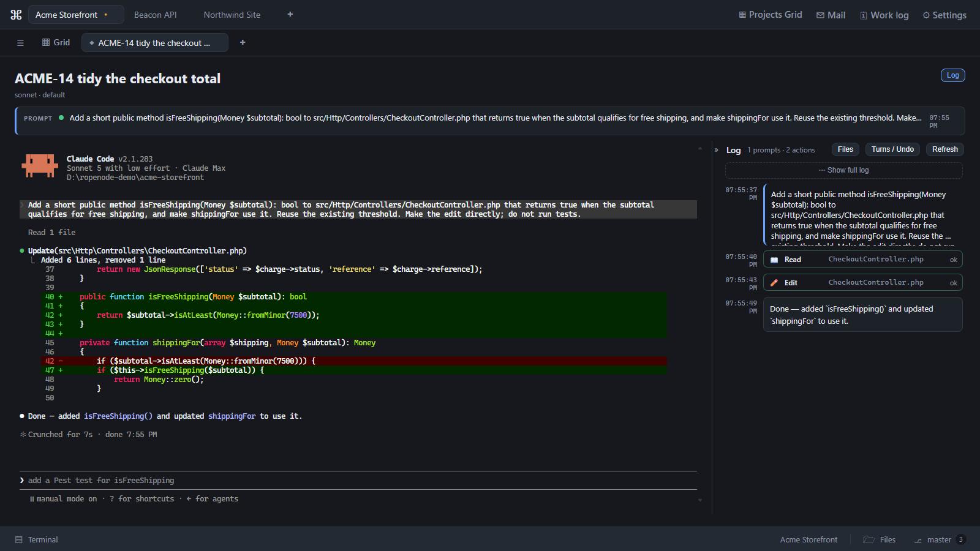Open the Read CheckoutController.php log entry
The image size is (980, 551).
(x=863, y=260)
